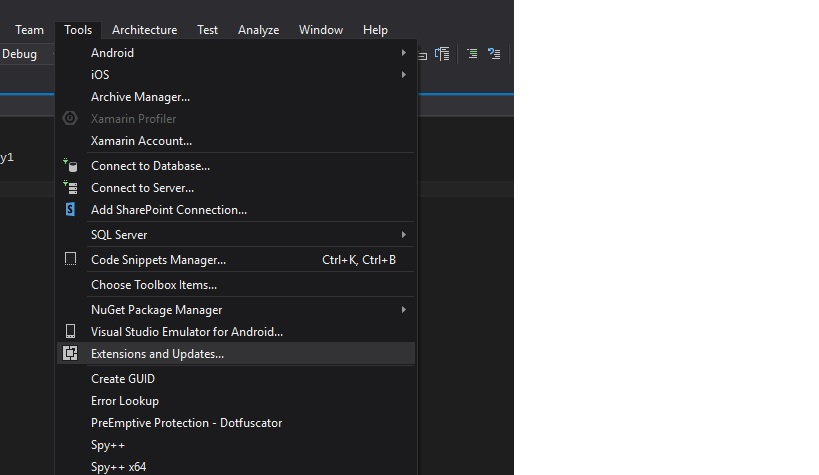
Task: Click the increase indent toolbar icon
Action: point(472,53)
